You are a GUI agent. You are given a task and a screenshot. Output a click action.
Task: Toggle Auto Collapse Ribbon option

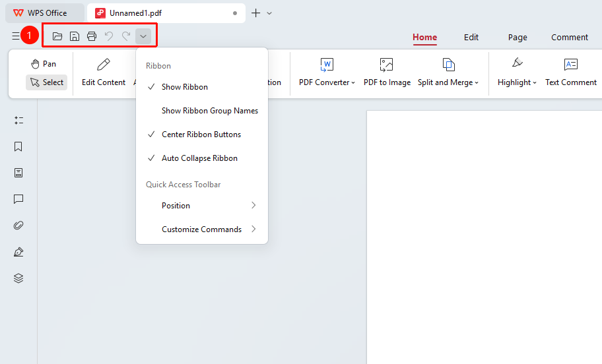click(x=202, y=158)
